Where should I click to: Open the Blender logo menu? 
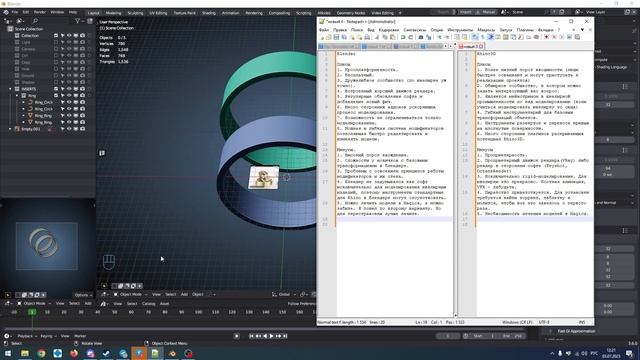(x=6, y=12)
